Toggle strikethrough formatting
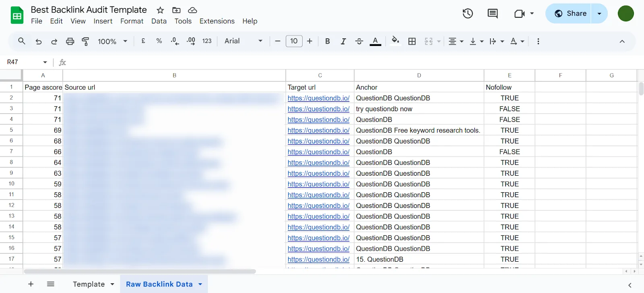 [x=359, y=41]
